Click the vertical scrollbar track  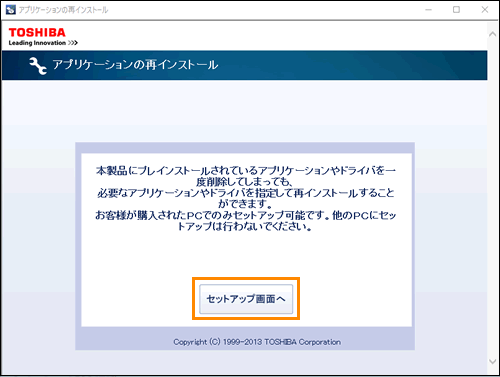click(x=492, y=197)
